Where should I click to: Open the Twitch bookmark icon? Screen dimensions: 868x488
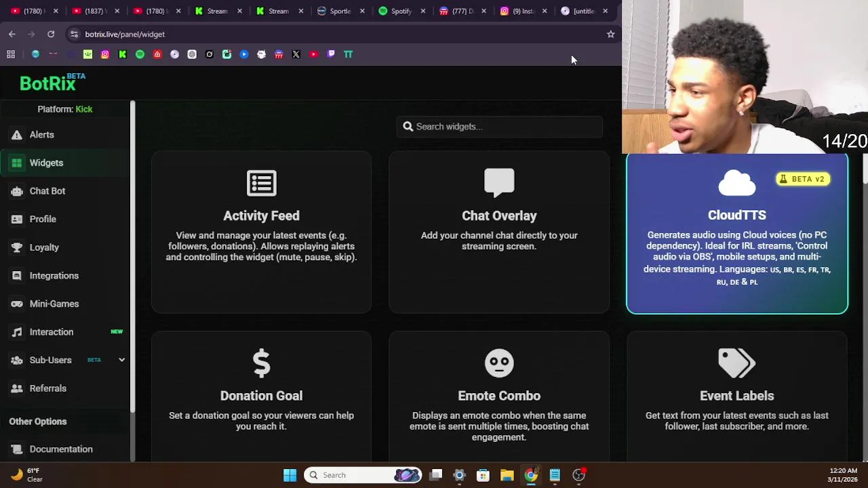pos(331,54)
